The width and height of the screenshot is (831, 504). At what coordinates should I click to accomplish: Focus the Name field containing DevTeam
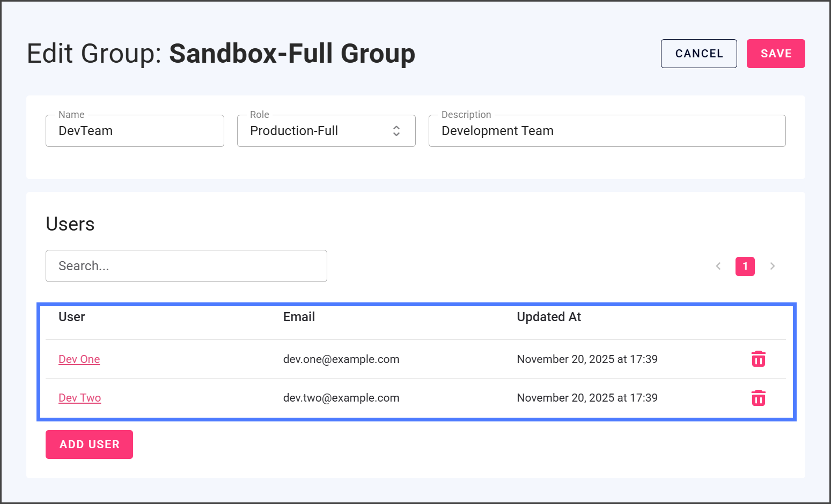(x=135, y=131)
